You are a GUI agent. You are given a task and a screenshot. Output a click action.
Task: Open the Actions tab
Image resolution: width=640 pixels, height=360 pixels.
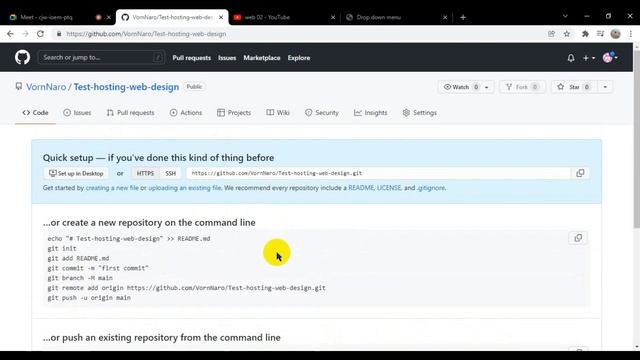click(186, 113)
